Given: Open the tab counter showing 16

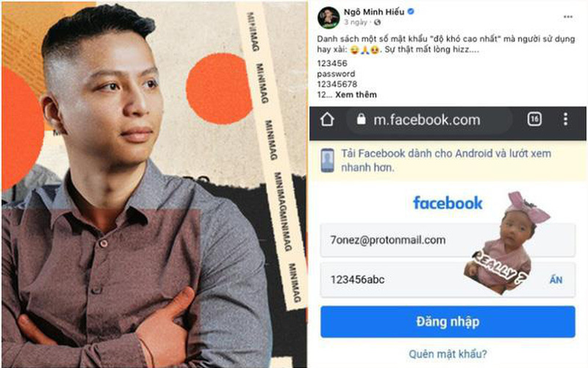Looking at the screenshot, I should (534, 119).
